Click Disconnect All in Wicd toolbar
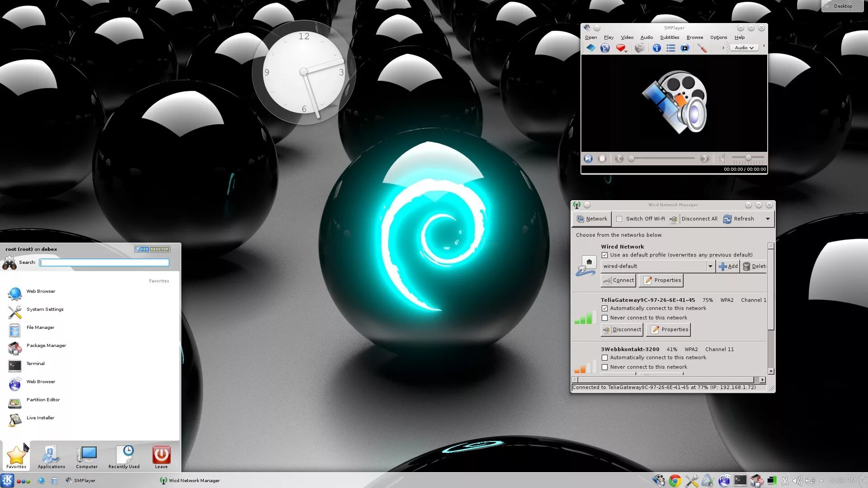The height and width of the screenshot is (488, 868). [x=693, y=219]
